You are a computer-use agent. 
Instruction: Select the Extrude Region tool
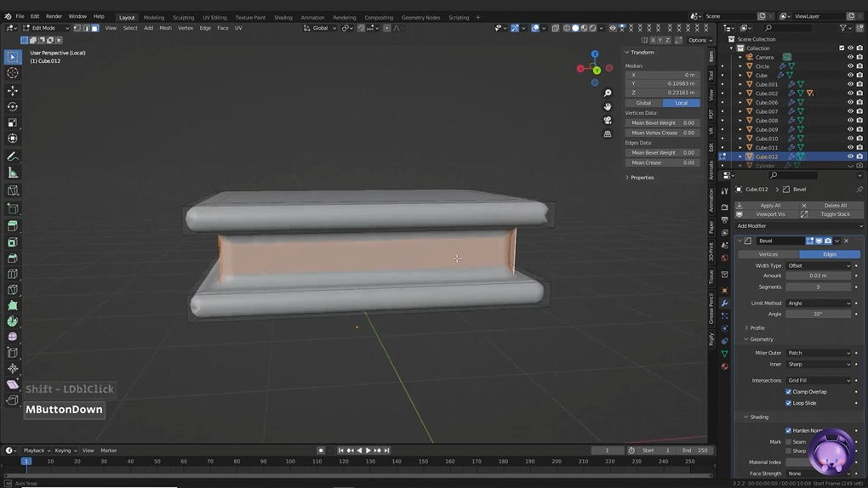13,226
